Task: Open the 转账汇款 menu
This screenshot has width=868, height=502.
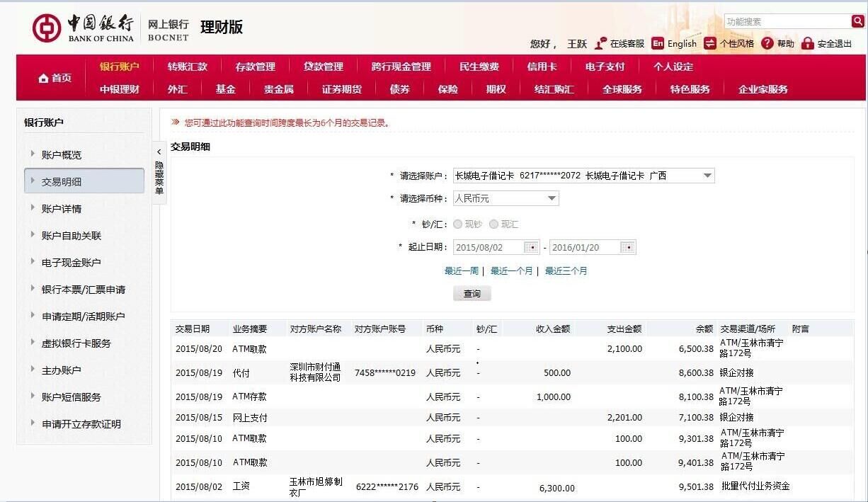Action: click(188, 67)
